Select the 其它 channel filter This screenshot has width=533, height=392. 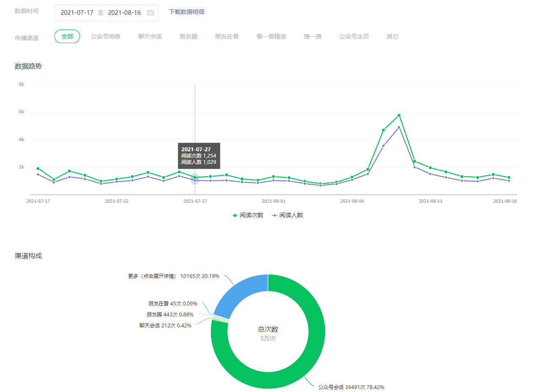393,36
